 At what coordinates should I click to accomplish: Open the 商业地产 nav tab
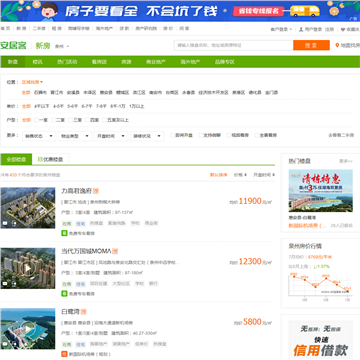click(x=156, y=62)
